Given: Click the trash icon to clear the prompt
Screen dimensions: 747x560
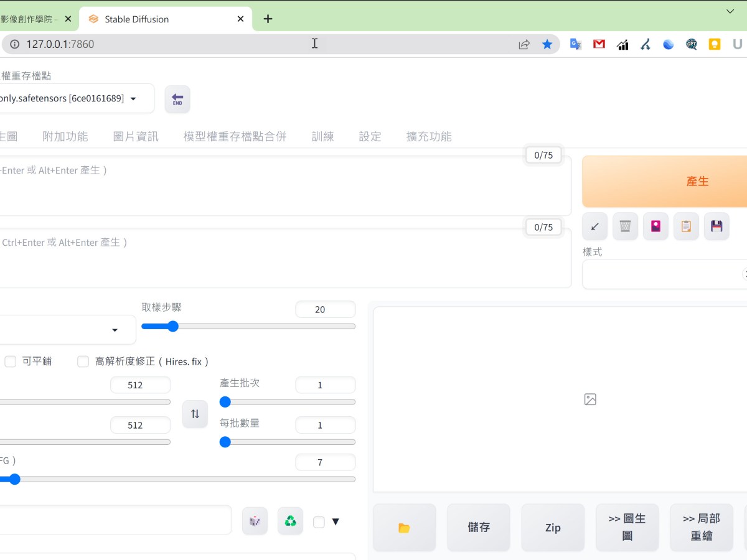Looking at the screenshot, I should click(625, 226).
